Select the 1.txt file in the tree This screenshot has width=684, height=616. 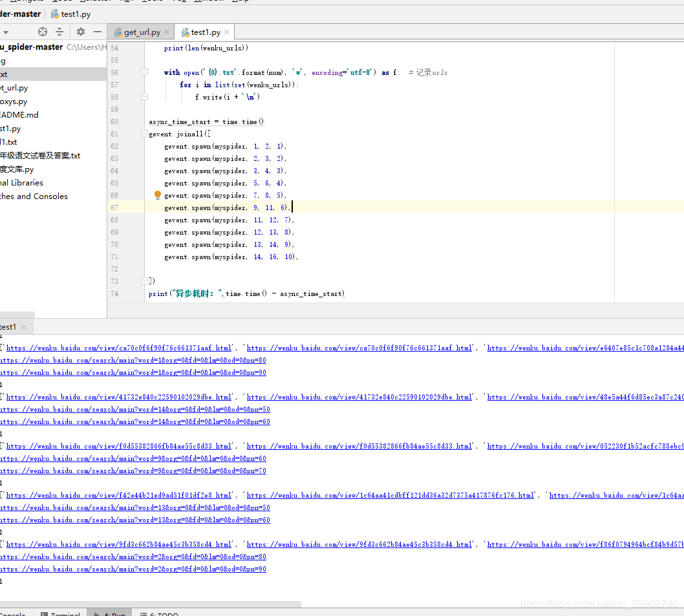coord(8,142)
